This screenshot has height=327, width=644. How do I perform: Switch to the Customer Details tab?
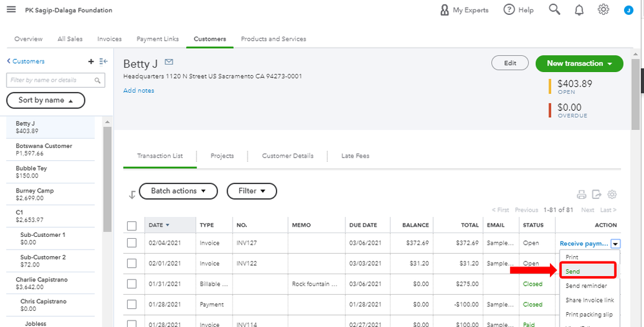[288, 156]
